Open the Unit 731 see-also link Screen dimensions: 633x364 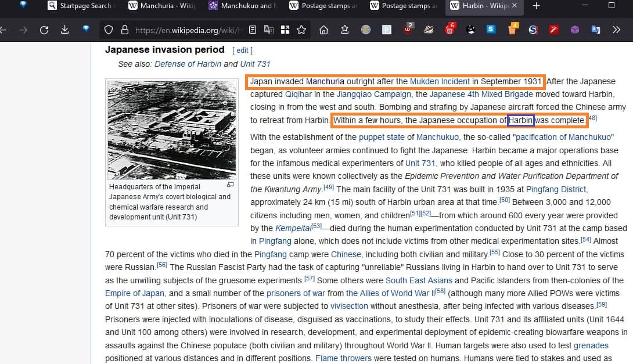point(255,64)
